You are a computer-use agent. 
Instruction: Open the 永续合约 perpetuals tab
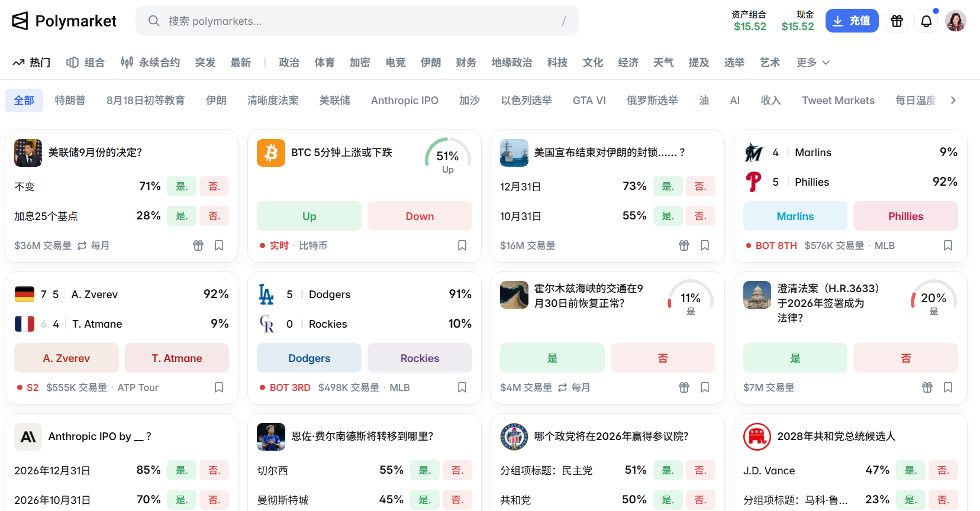pos(150,63)
